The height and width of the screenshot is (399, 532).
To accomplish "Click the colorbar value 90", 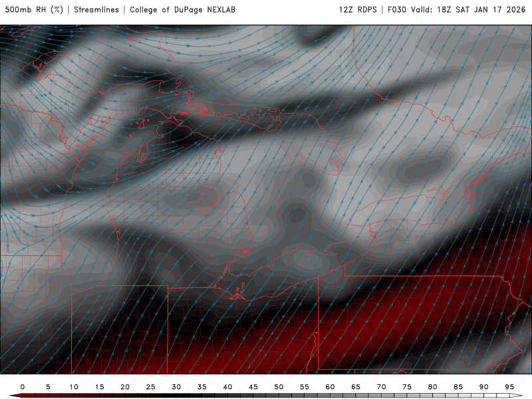I will coord(484,387).
